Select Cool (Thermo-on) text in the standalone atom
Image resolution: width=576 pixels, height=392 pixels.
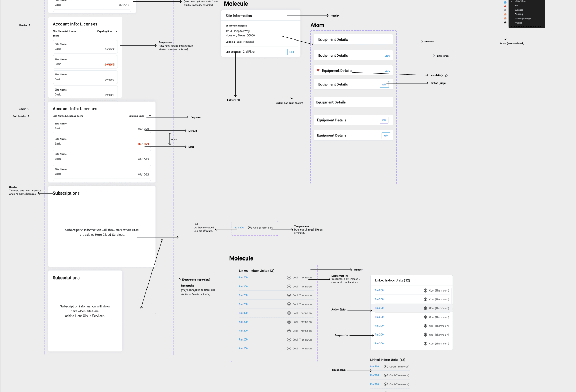[x=263, y=228]
